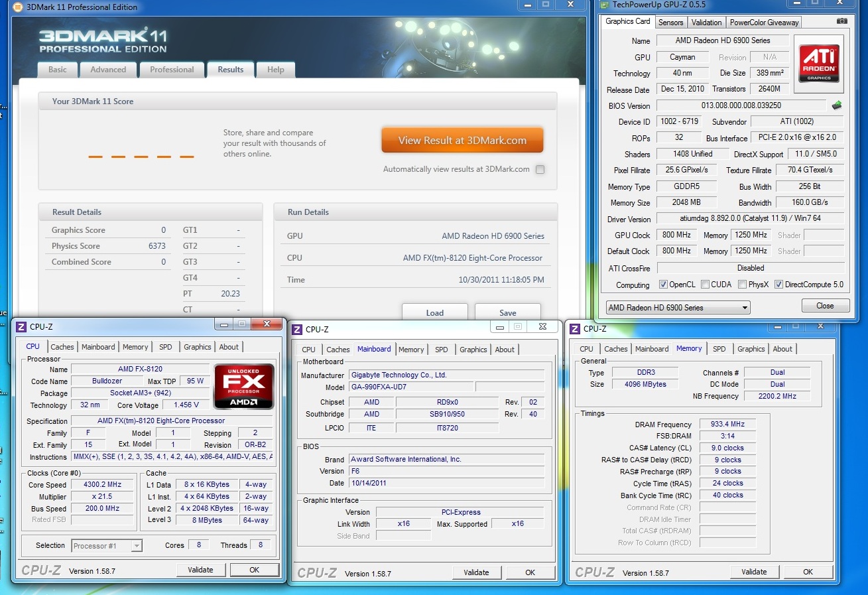Click the BIOS save chip icon in GPU-Z
This screenshot has width=868, height=595.
click(837, 105)
